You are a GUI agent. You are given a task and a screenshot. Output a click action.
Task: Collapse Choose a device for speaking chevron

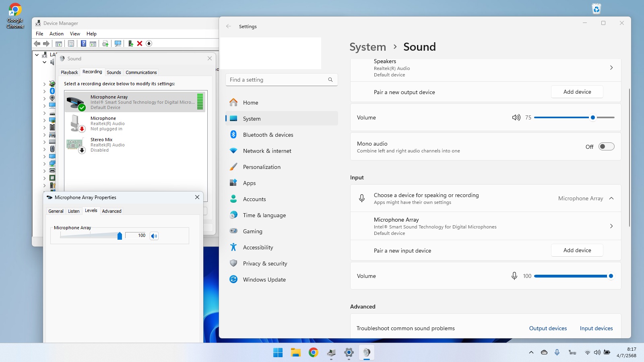(x=611, y=198)
